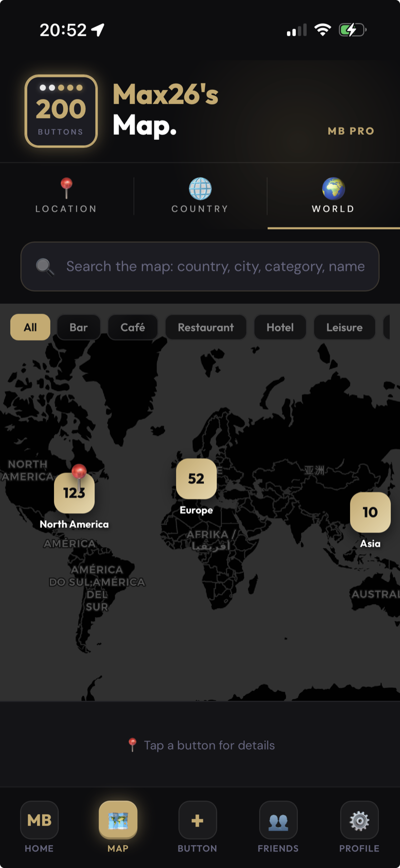Image resolution: width=400 pixels, height=868 pixels.
Task: Switch to the Country tab
Action: coord(200,196)
